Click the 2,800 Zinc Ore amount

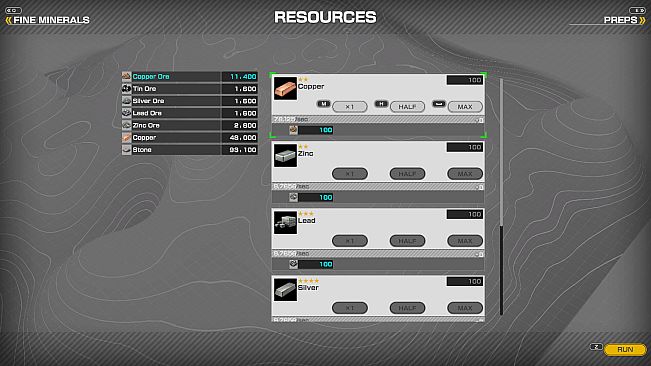(245, 125)
